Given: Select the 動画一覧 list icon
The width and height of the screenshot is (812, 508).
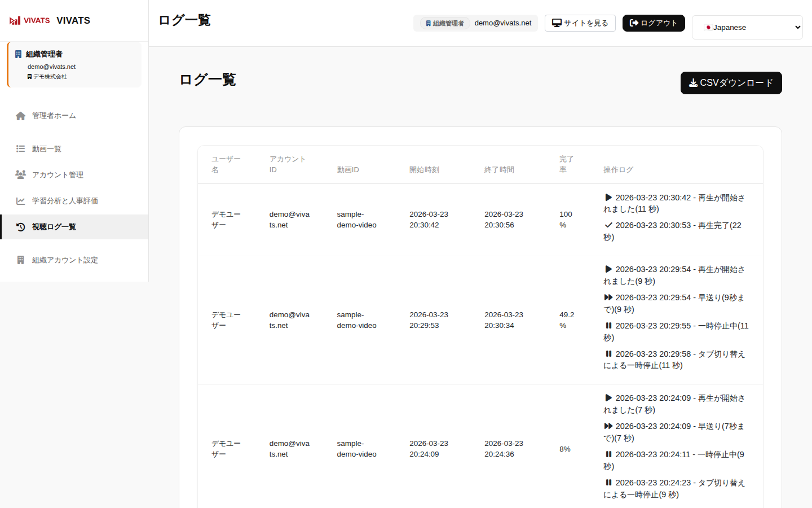Looking at the screenshot, I should pos(21,149).
